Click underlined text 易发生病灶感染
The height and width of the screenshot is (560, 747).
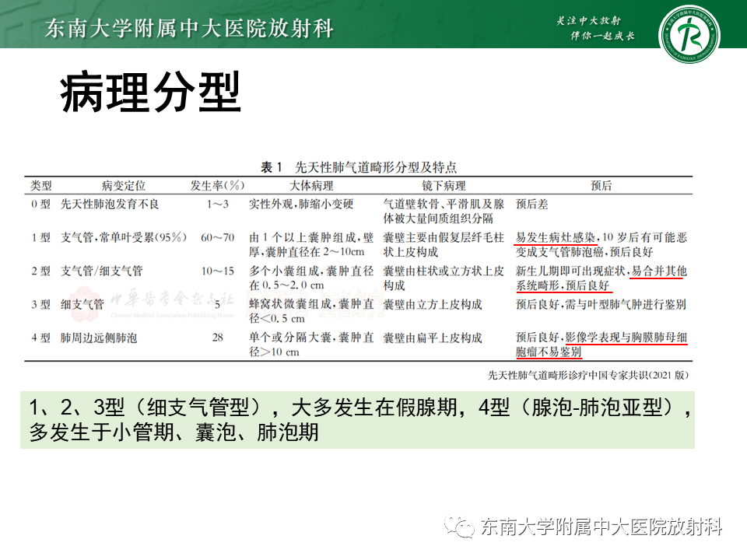tap(556, 238)
